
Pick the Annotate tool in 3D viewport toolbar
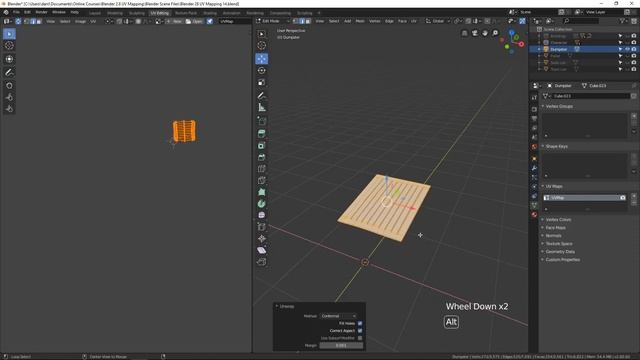point(262,96)
